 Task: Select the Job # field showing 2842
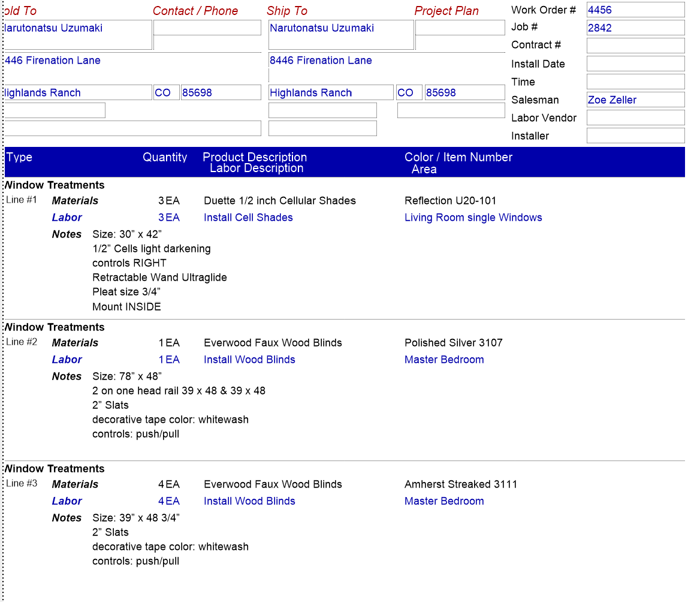pos(635,28)
